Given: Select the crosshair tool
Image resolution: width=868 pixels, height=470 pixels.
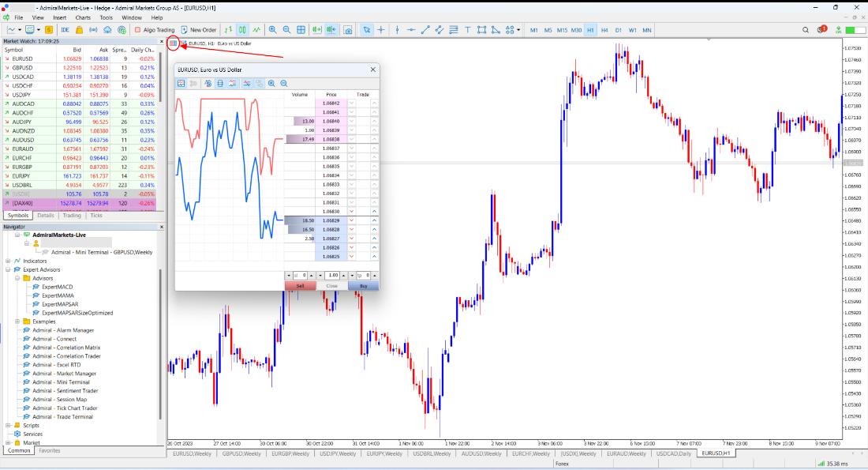Looking at the screenshot, I should 381,30.
